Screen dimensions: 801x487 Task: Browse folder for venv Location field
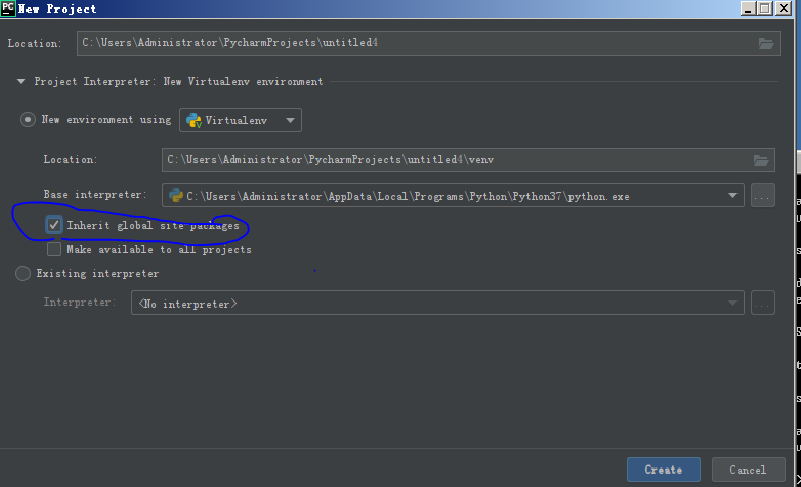point(761,160)
